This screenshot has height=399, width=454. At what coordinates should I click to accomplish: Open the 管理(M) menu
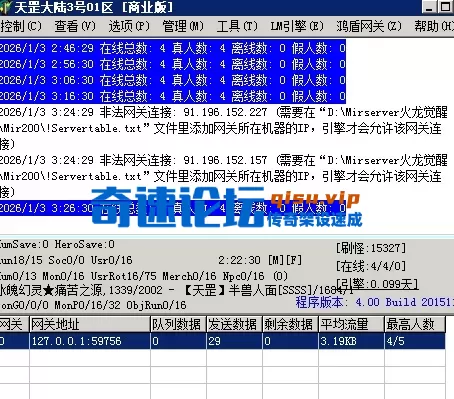183,26
